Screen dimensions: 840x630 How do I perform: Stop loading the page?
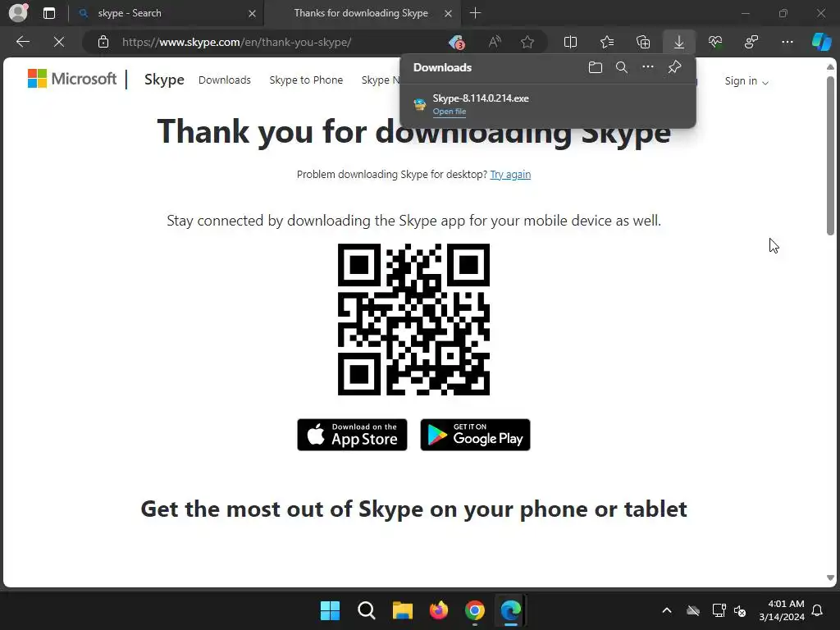[x=59, y=42]
